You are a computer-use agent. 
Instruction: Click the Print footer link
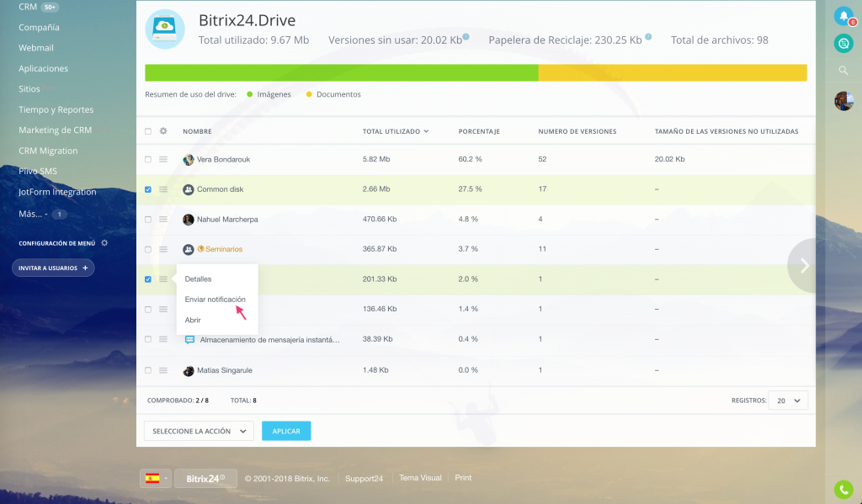click(463, 478)
